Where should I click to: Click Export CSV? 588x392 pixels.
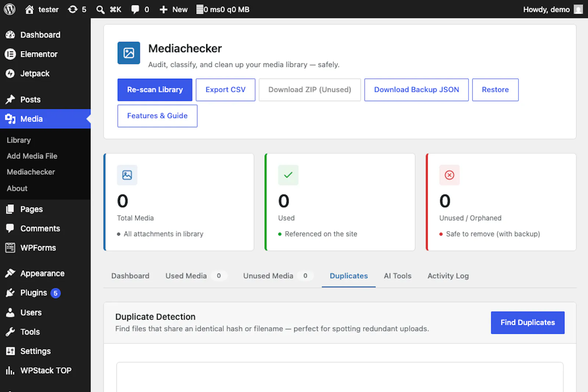pos(225,90)
